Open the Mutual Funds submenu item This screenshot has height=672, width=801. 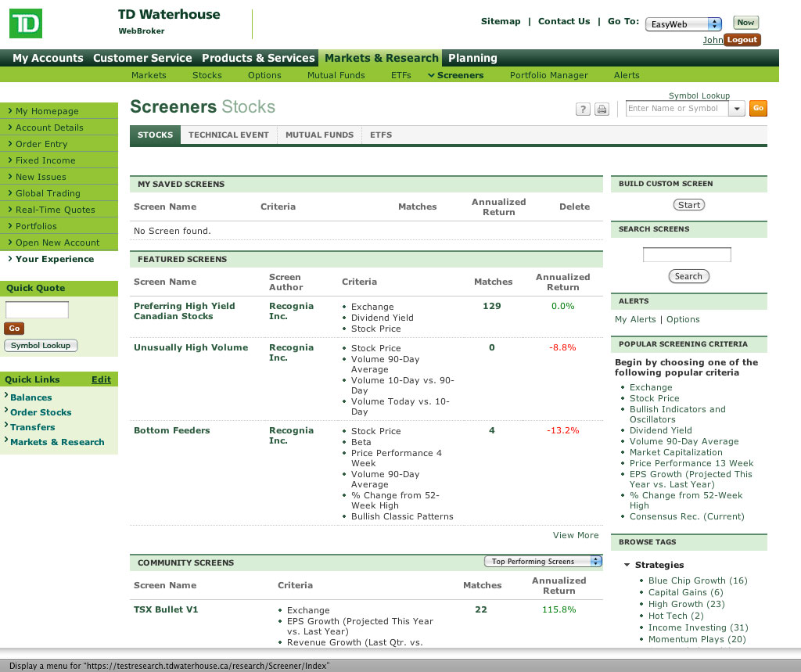(336, 75)
